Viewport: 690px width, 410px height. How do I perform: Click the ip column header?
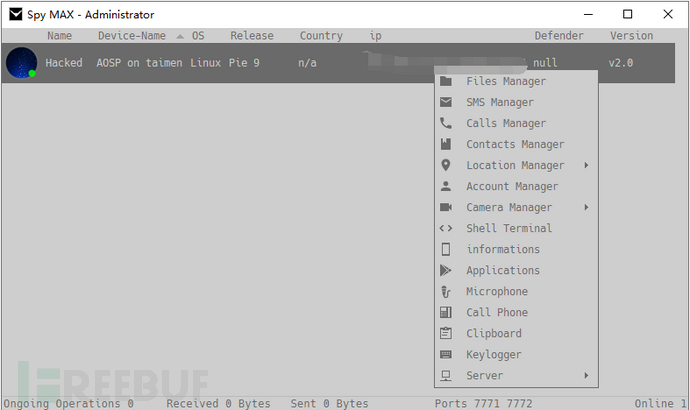coord(375,36)
